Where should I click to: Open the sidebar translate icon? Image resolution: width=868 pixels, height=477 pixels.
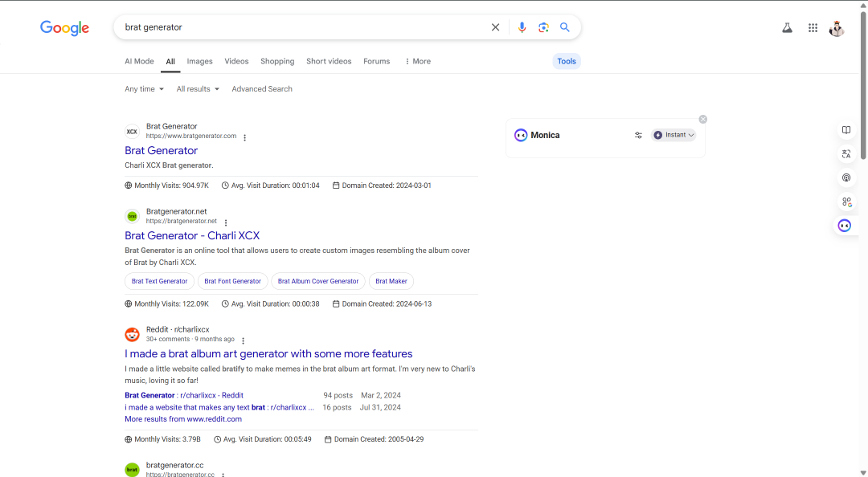(845, 154)
